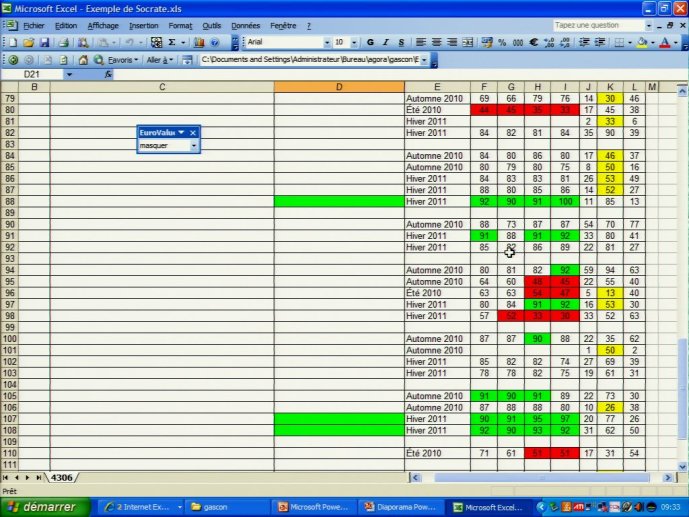Switch to Microsoft PowerPoint taskbar button
This screenshot has width=689, height=517.
coord(314,507)
